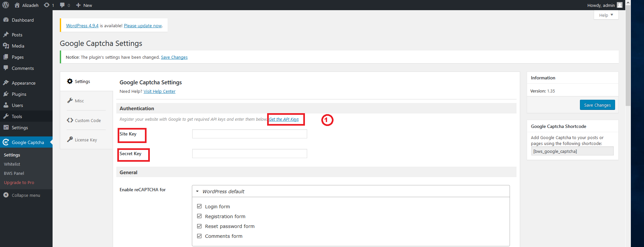Viewport: 644px width, 247px height.
Task: Follow the Get the API Keys link
Action: (x=284, y=119)
